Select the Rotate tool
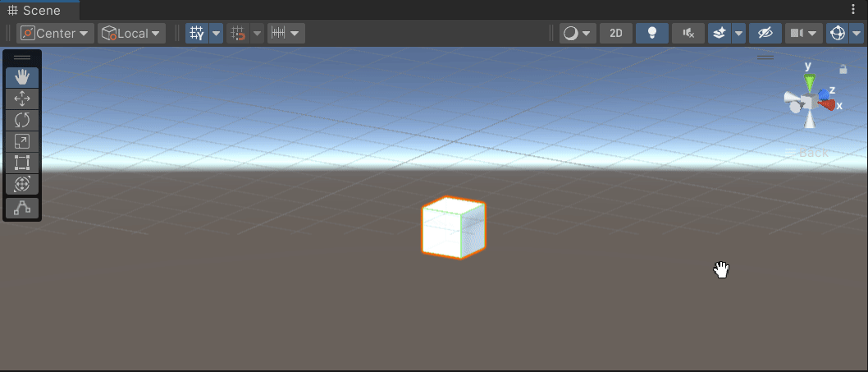The width and height of the screenshot is (868, 372). point(22,120)
